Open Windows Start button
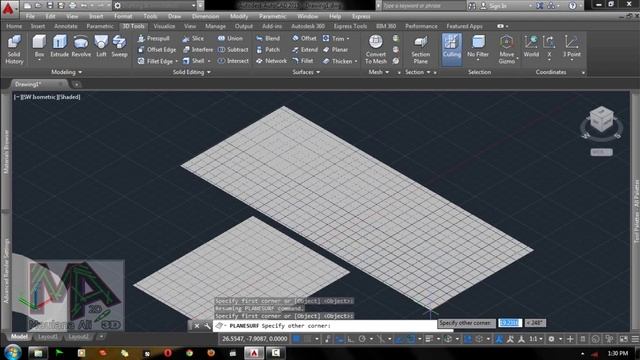640x360 pixels. tap(13, 352)
